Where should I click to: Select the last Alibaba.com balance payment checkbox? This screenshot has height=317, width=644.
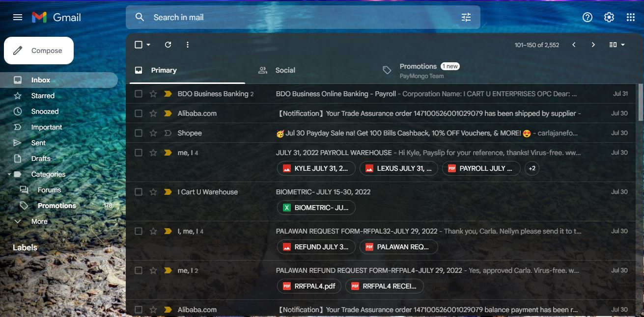click(x=139, y=310)
